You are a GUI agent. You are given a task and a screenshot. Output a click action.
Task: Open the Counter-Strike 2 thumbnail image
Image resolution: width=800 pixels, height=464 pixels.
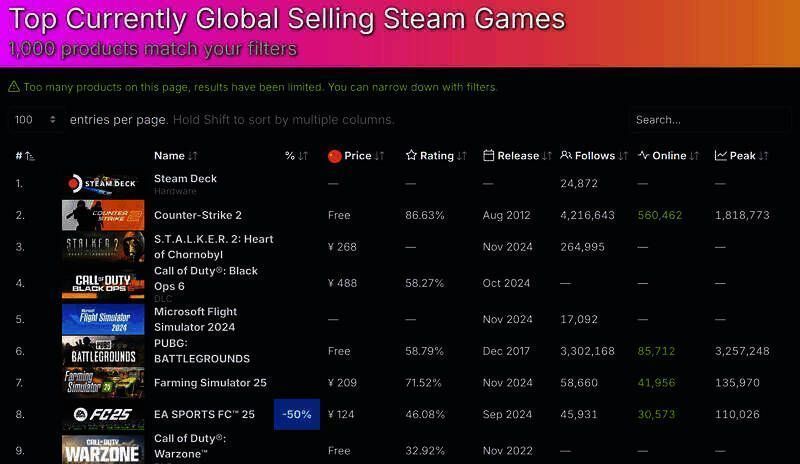(x=103, y=215)
